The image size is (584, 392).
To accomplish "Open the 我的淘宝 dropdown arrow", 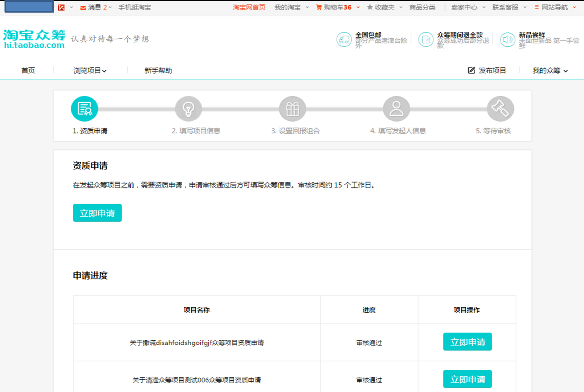I will (307, 8).
